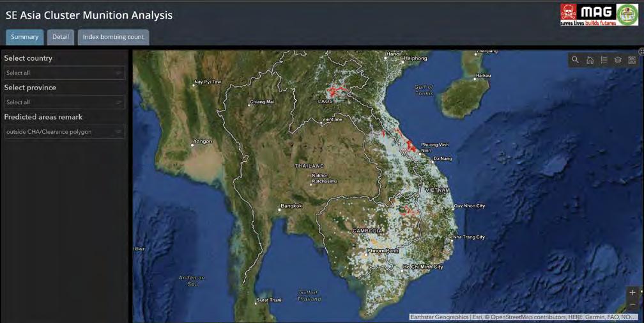Screen dimensions: 644x323
Task: Click the Haikou label on Hainan
Action: click(484, 75)
